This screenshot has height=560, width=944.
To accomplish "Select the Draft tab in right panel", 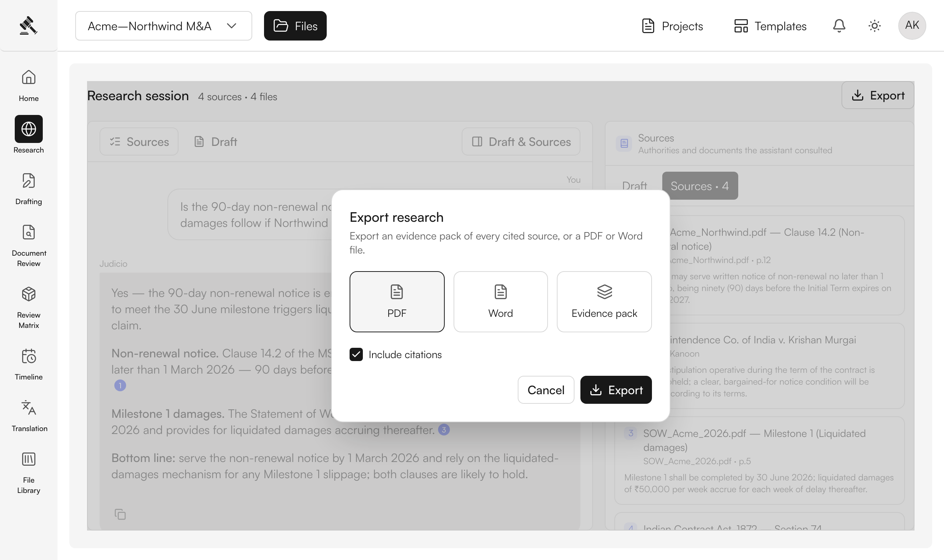I will tap(634, 186).
